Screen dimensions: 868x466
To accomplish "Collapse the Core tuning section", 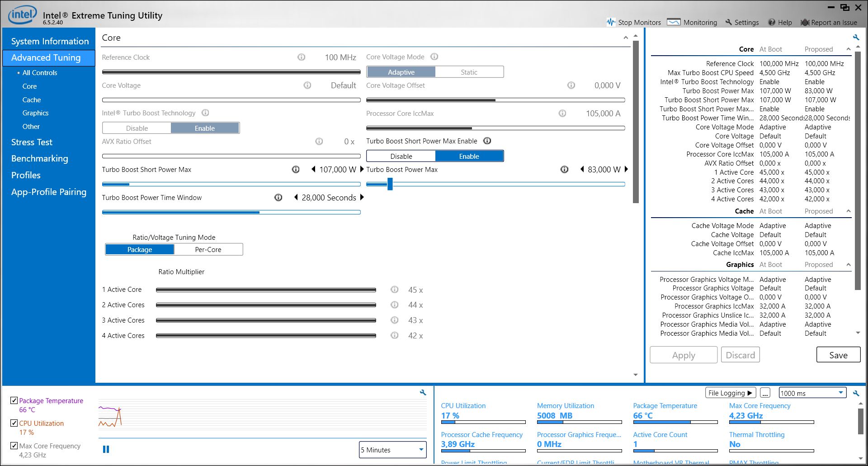I will tap(626, 38).
